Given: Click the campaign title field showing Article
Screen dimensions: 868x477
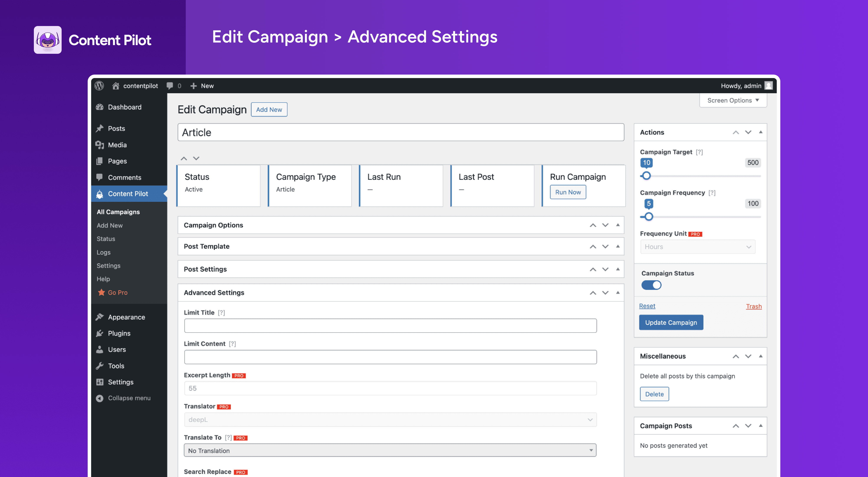Looking at the screenshot, I should point(401,132).
